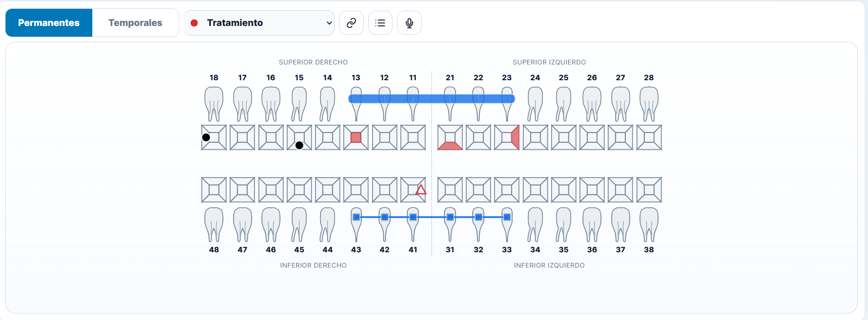The width and height of the screenshot is (868, 320).
Task: Select the lower tooth 34 icon
Action: point(535,224)
